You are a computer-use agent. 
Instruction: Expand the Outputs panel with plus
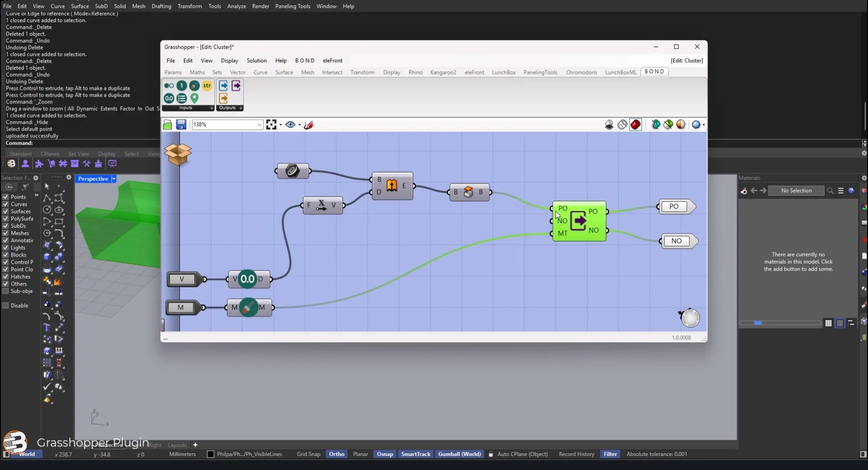coord(241,108)
